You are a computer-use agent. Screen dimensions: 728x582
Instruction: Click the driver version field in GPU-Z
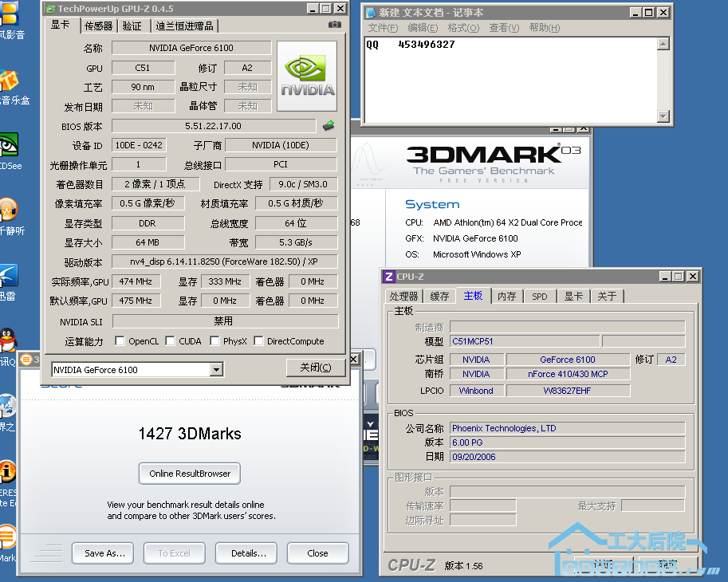tap(224, 262)
